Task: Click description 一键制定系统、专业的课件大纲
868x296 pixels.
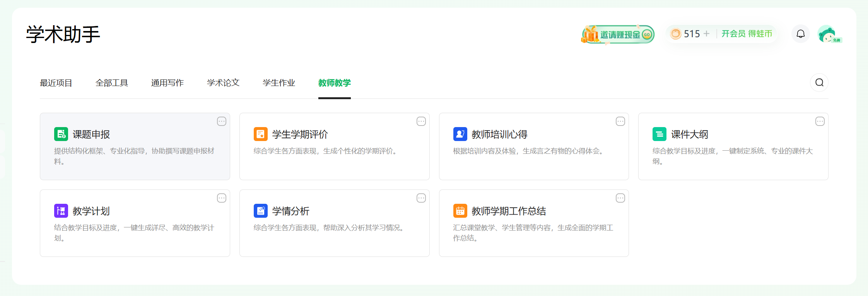Action: click(733, 156)
